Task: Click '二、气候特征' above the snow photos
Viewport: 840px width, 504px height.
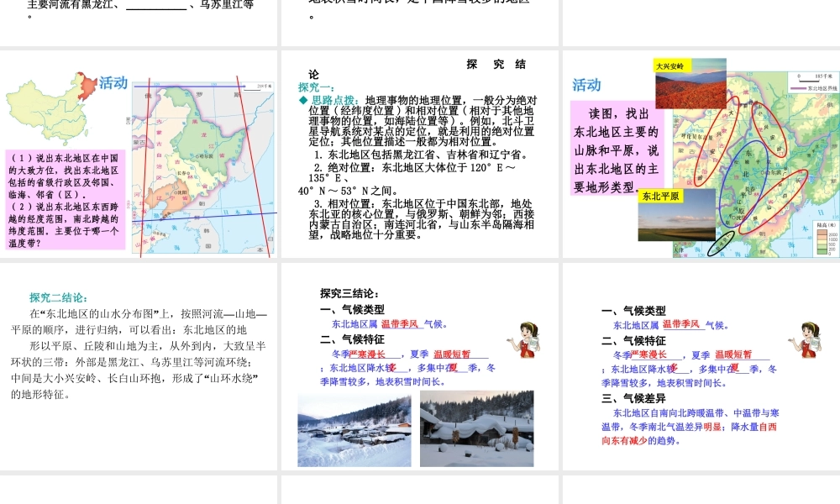Action: click(x=353, y=339)
